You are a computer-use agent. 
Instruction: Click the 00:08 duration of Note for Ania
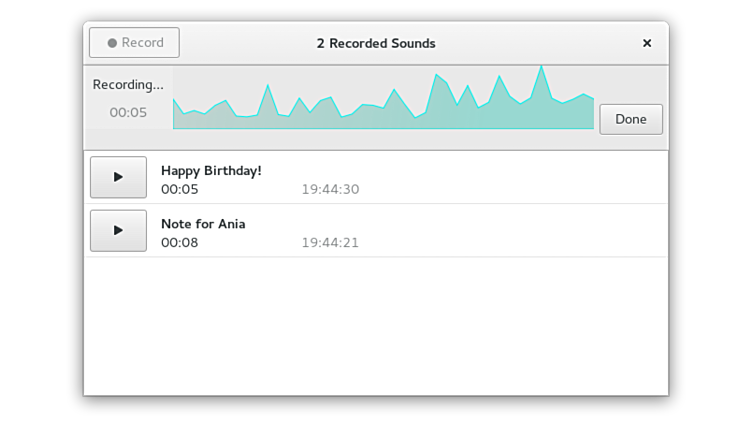point(180,243)
